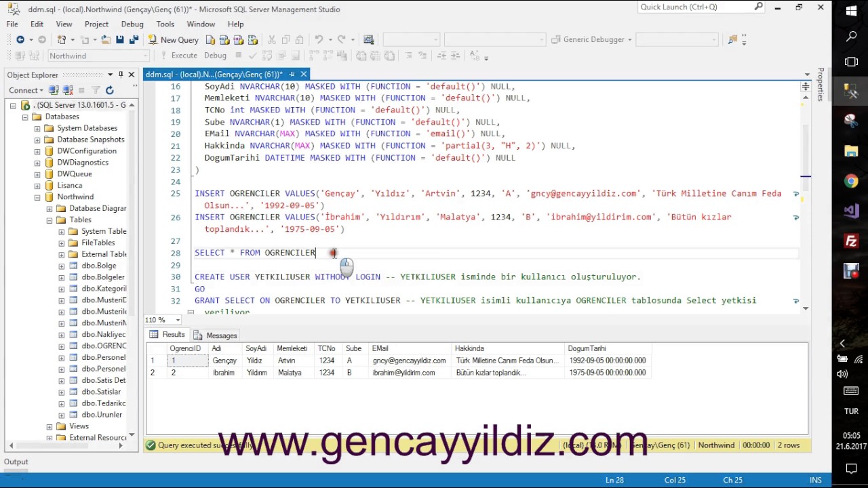Select the Lisanca database in tree
This screenshot has width=868, height=488.
click(70, 185)
